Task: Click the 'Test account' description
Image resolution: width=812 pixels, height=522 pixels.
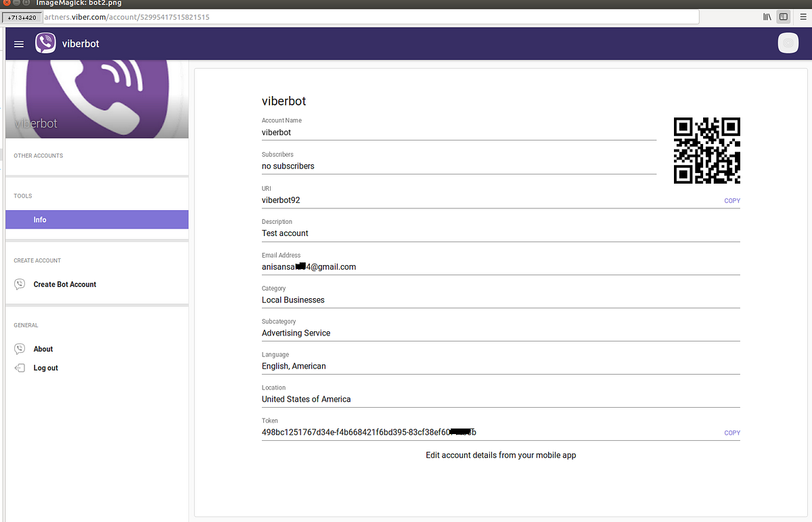Action: coord(285,233)
